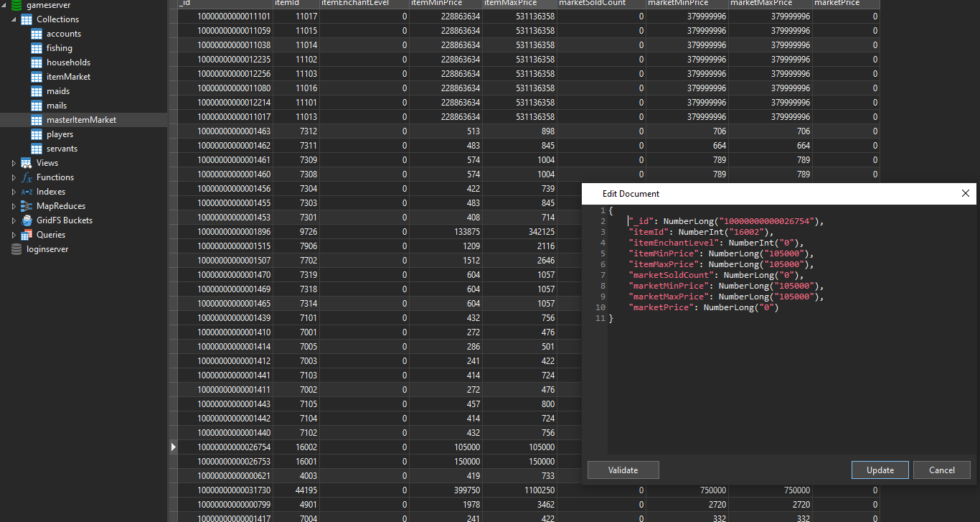The height and width of the screenshot is (522, 980).
Task: Click the marketMinPrice cell 750000
Action: pyautogui.click(x=687, y=490)
